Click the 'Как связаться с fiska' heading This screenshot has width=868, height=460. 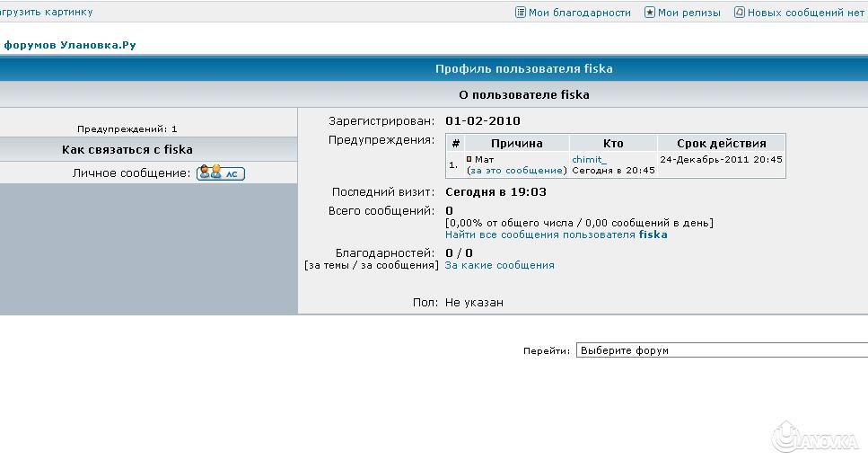point(127,150)
